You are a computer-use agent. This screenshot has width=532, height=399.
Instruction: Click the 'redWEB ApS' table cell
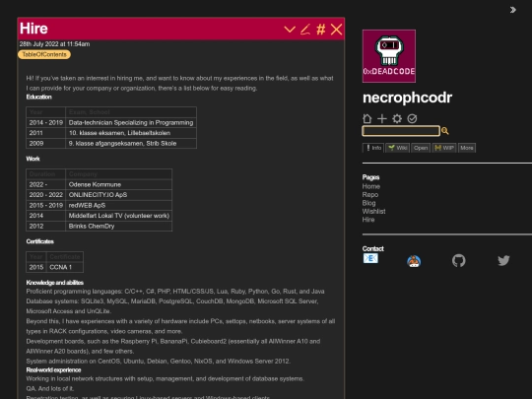tap(119, 205)
